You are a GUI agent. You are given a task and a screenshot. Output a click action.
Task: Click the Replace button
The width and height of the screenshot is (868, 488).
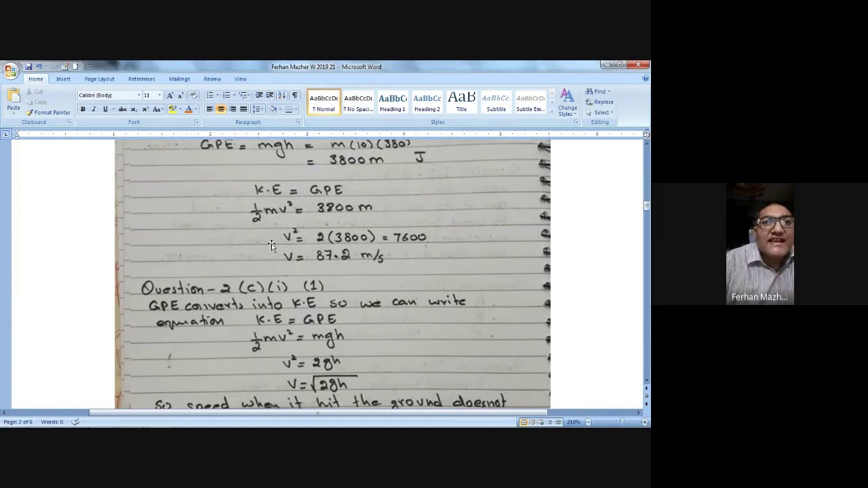click(x=600, y=102)
